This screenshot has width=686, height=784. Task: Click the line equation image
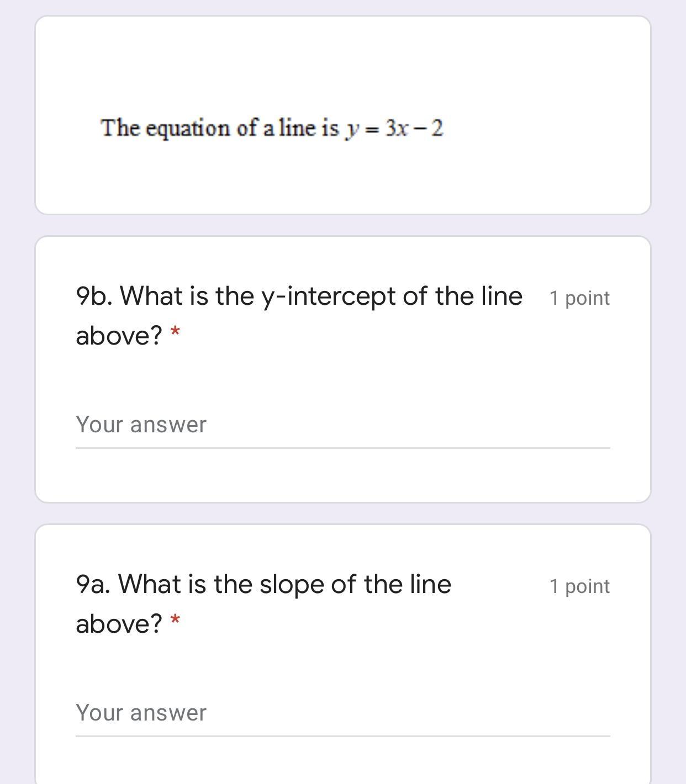pyautogui.click(x=272, y=128)
